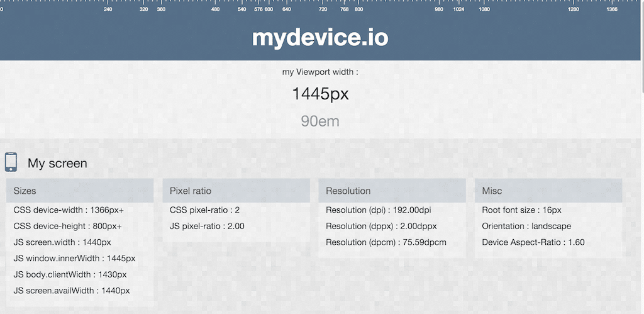Select the 768 ruler breakpoint label
644x314 pixels.
(x=344, y=9)
